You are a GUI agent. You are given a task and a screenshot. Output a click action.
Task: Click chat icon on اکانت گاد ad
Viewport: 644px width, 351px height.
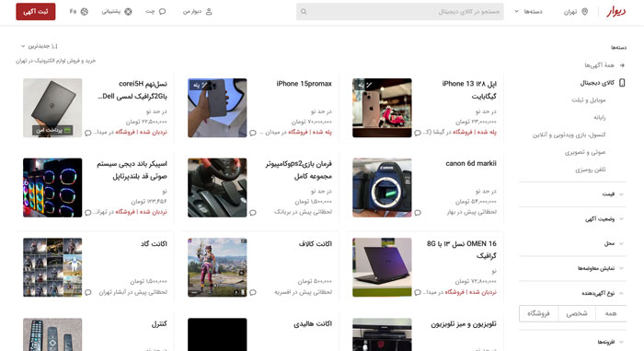click(x=88, y=293)
